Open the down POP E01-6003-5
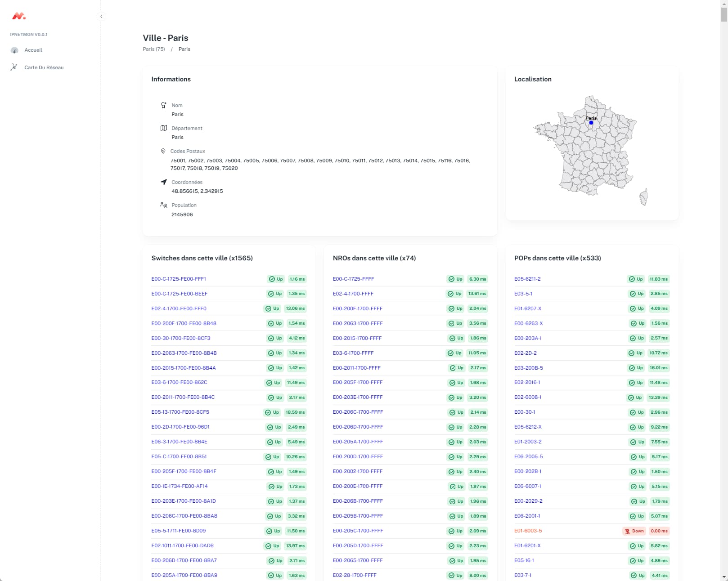This screenshot has height=581, width=728. point(528,531)
